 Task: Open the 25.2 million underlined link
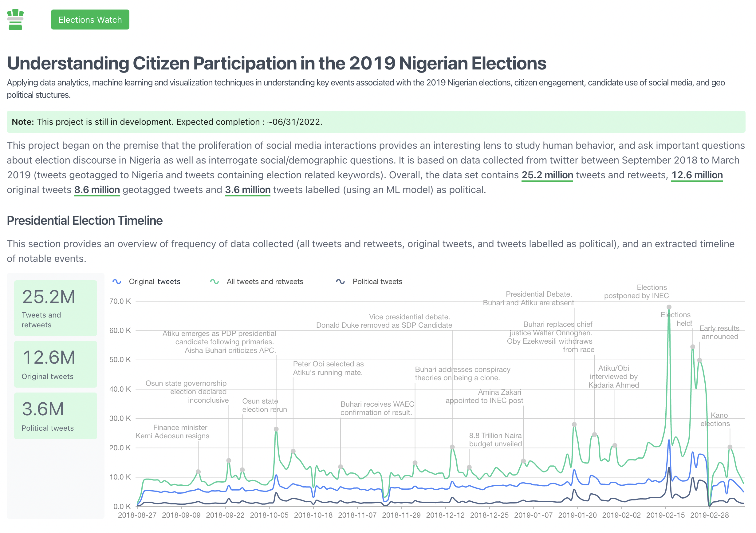pos(547,175)
